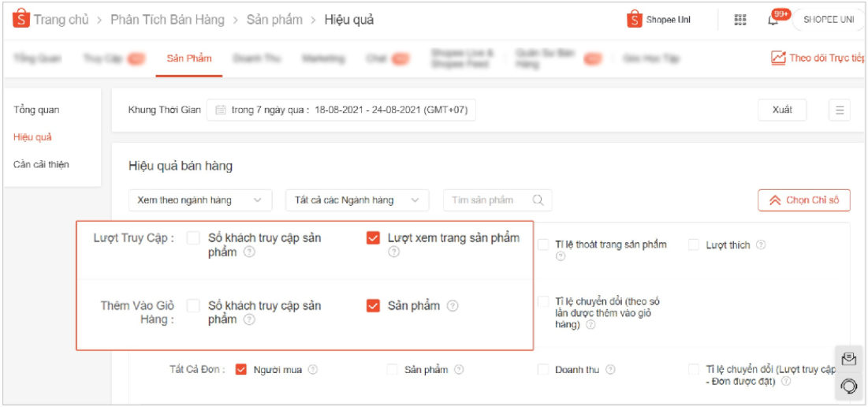The image size is (868, 407).
Task: Select Cần cải thiện in the sidebar
Action: [41, 164]
